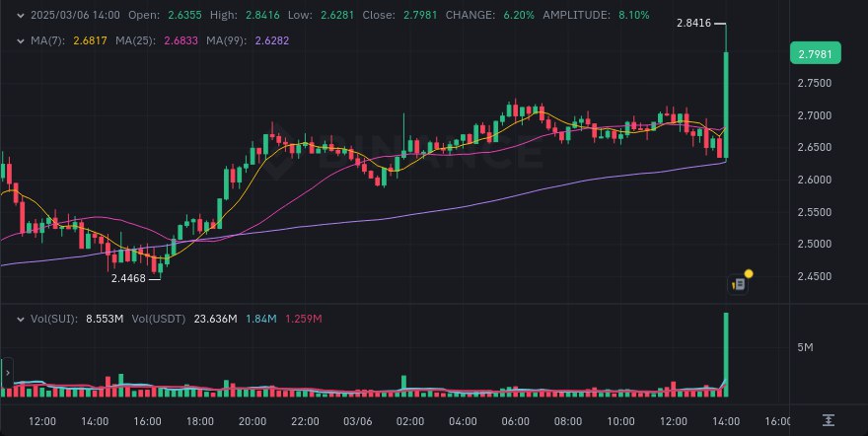Expand the left side panel arrow
The width and height of the screenshot is (868, 436).
click(x=7, y=373)
